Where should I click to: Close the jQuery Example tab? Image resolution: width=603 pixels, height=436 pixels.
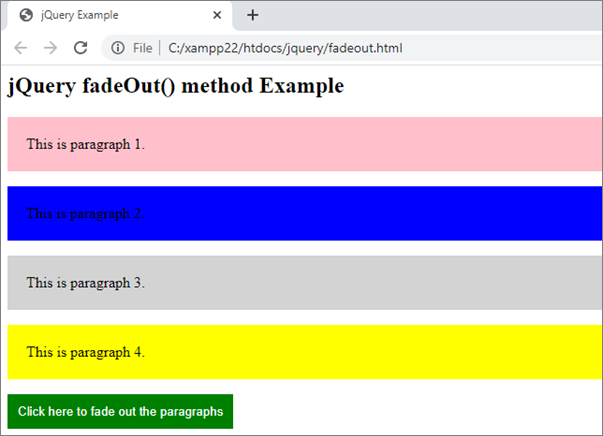[x=217, y=15]
